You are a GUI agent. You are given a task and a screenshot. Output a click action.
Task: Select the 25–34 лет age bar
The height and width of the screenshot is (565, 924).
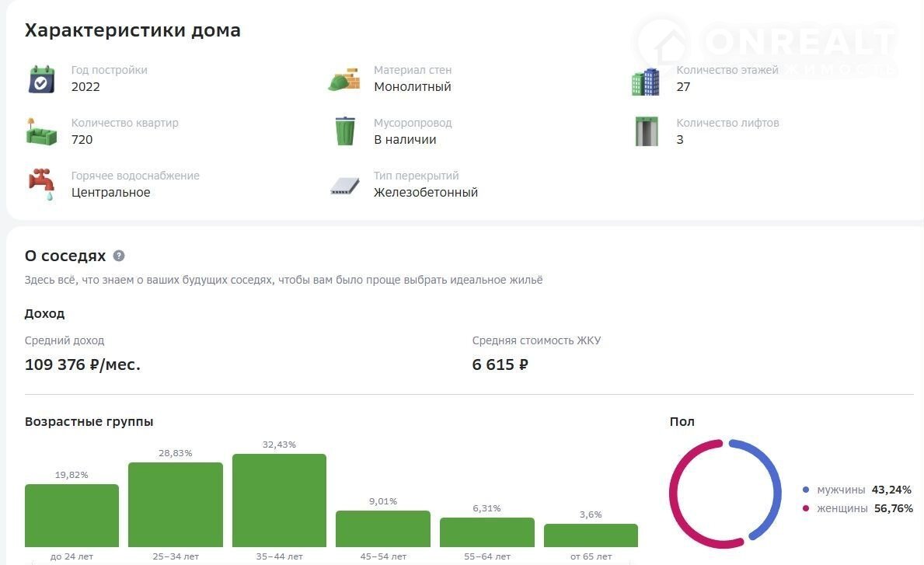(175, 504)
